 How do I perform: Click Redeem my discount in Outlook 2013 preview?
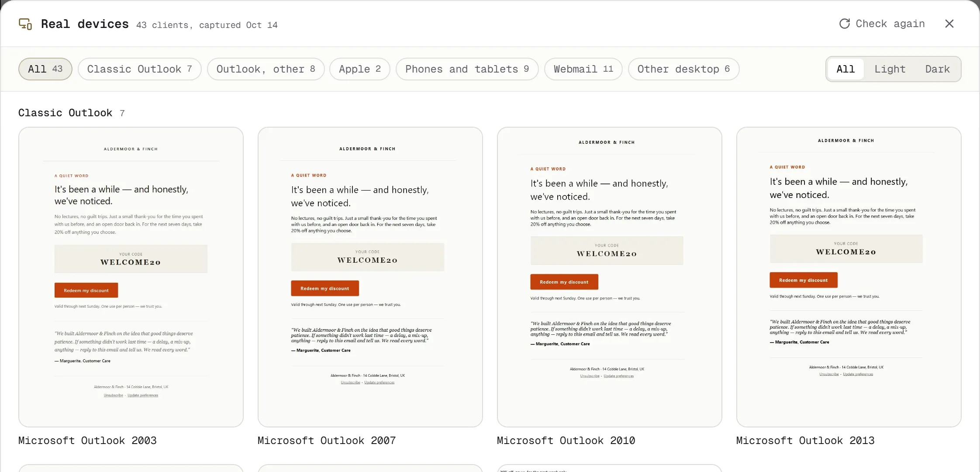(x=804, y=280)
